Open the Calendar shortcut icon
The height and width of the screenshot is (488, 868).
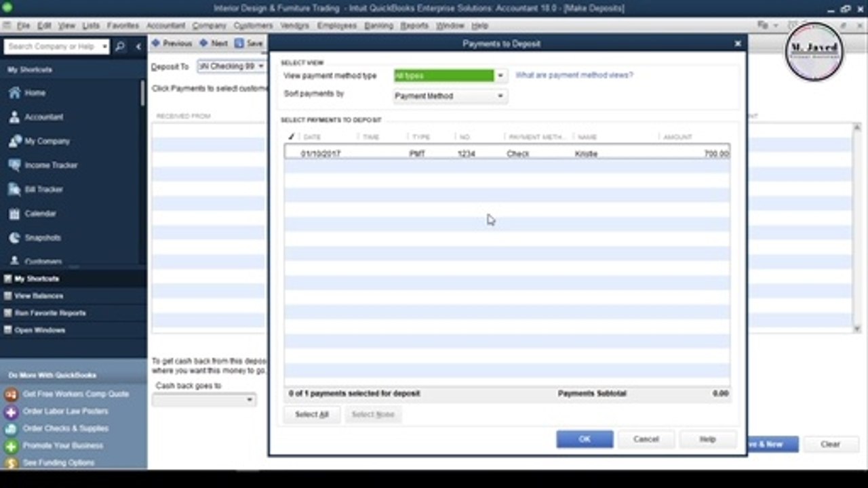click(14, 213)
